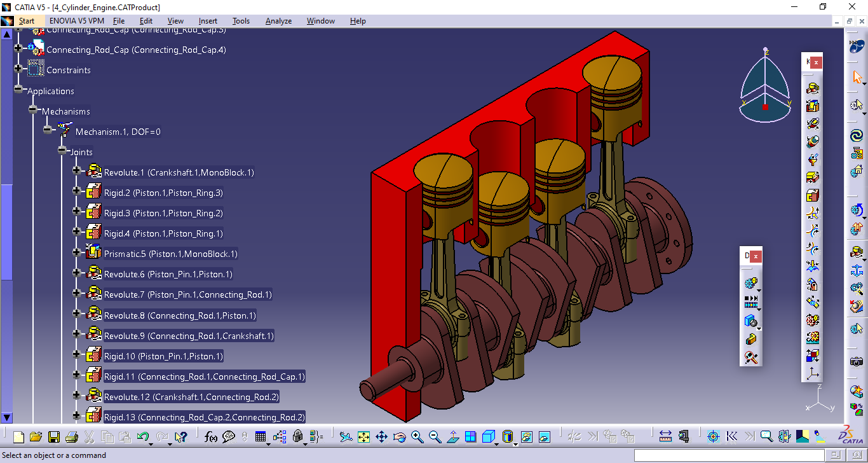
Task: Switch to Isometric View cube icon
Action: (x=488, y=437)
